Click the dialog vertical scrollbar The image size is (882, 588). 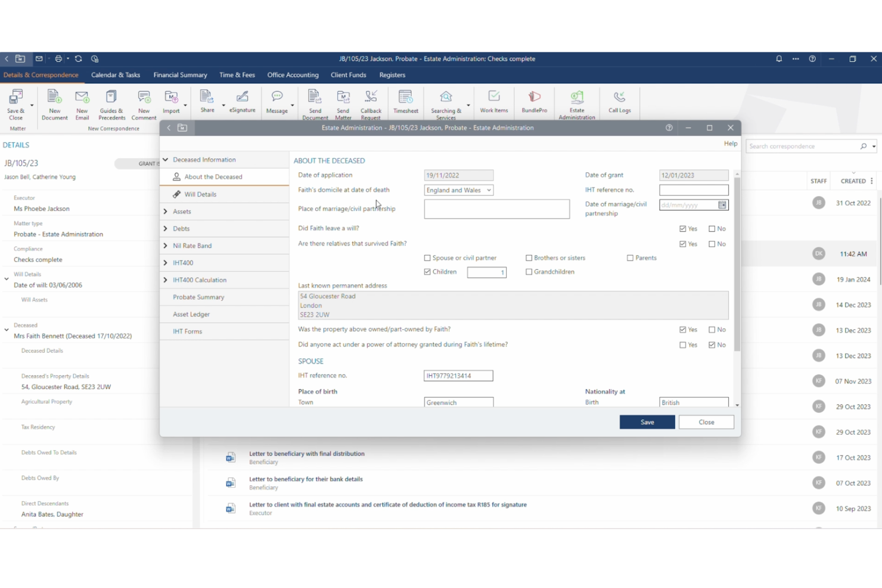(x=737, y=265)
